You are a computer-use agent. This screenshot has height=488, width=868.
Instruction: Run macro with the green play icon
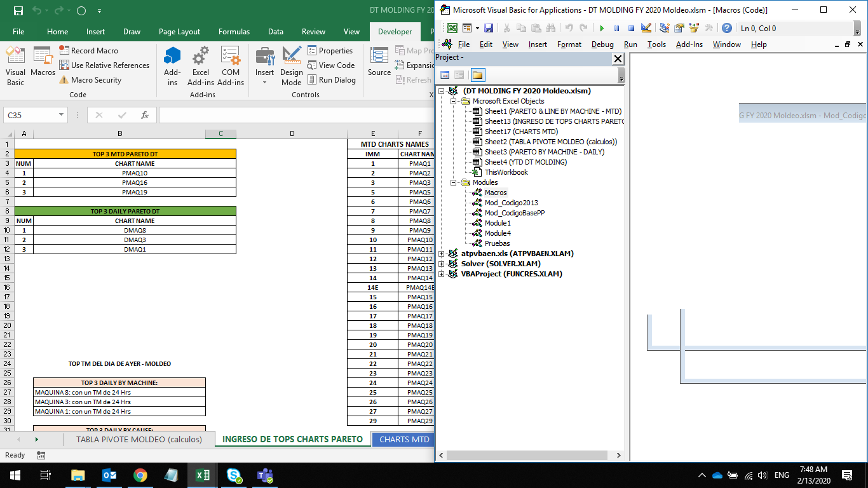click(x=601, y=28)
